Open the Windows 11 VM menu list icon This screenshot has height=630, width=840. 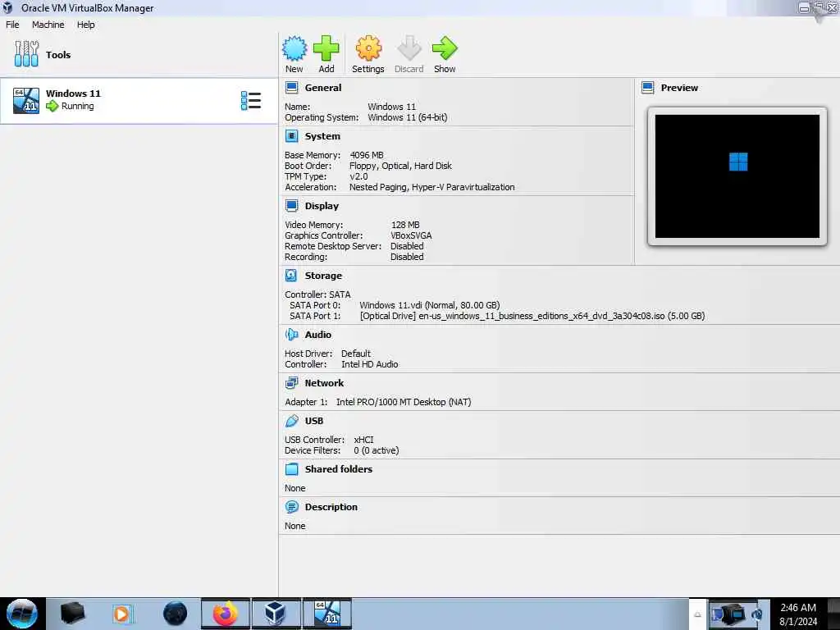[x=251, y=101]
